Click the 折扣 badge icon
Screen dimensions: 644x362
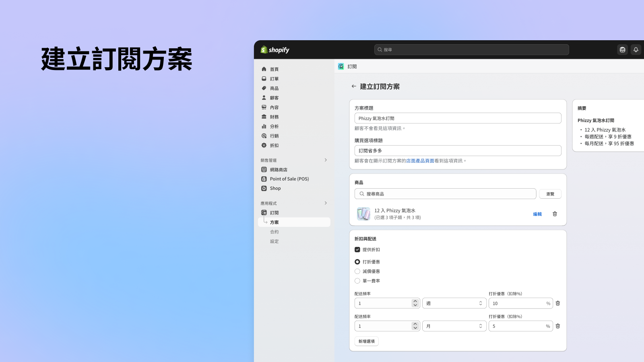(x=264, y=145)
